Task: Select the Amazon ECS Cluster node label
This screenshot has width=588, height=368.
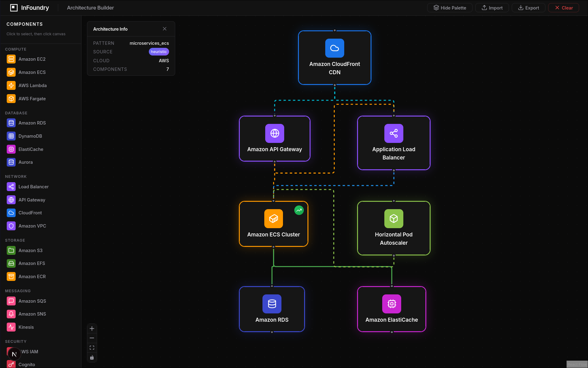Action: (x=273, y=235)
